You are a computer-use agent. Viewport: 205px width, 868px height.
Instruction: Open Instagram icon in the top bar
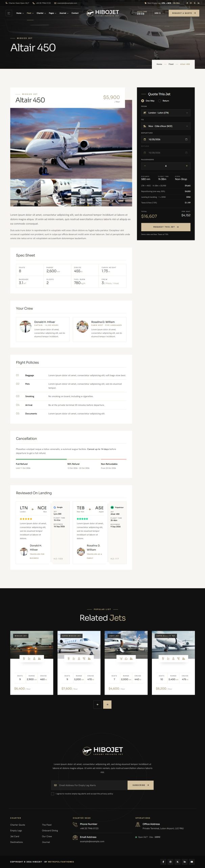(190, 3)
